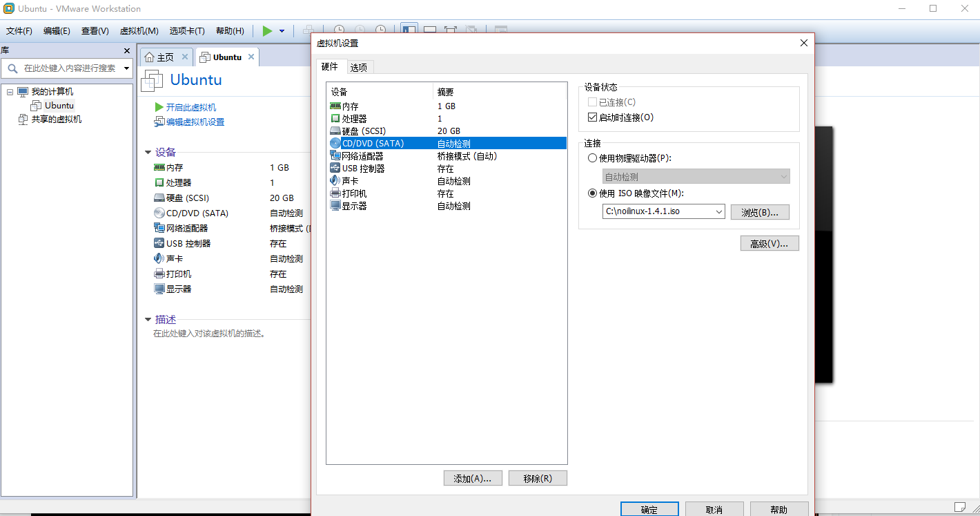Close the Ubuntu tab
980x516 pixels.
pyautogui.click(x=251, y=57)
